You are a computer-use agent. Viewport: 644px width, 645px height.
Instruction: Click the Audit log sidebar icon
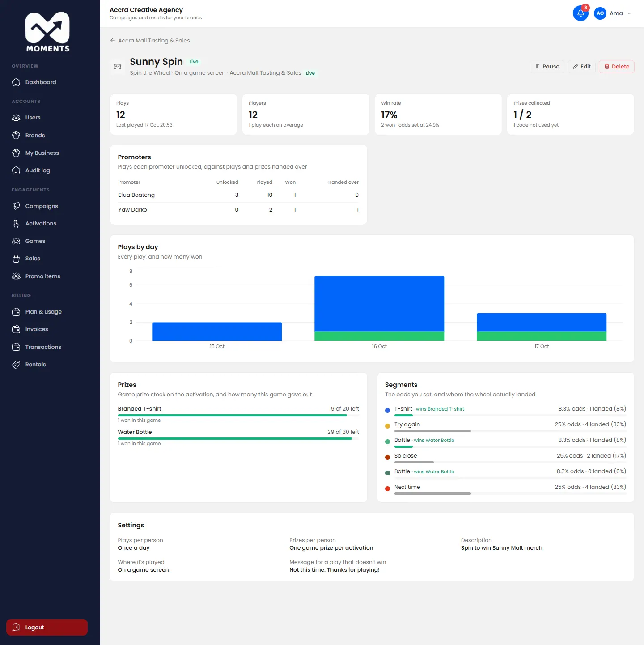16,170
